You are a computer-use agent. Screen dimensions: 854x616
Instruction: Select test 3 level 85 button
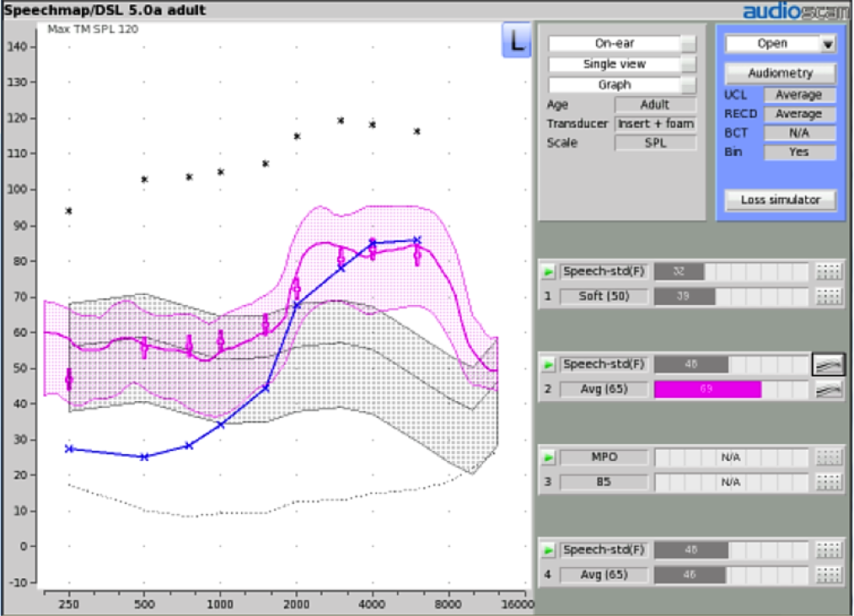[604, 483]
